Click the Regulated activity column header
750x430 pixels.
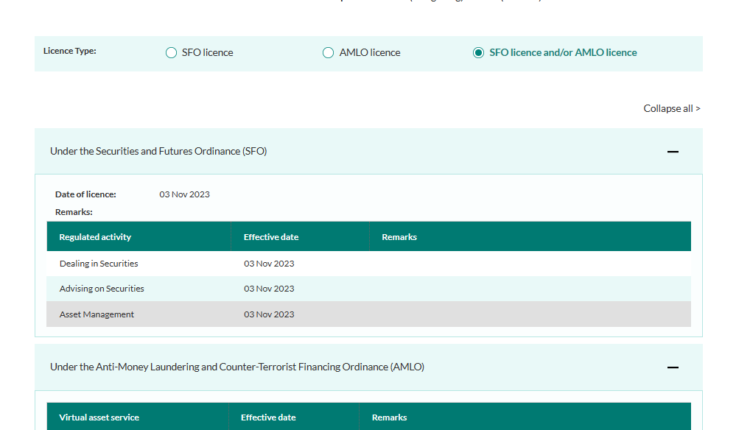[95, 237]
